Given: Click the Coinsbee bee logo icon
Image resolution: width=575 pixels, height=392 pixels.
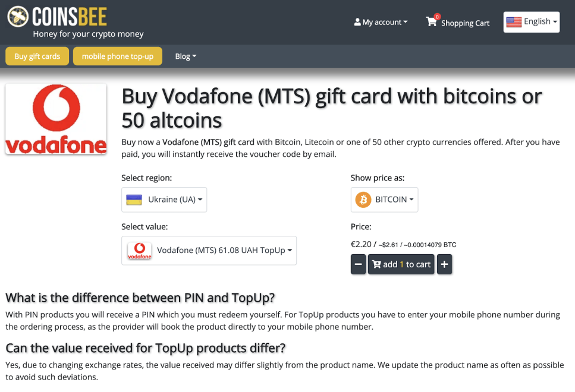Looking at the screenshot, I should pos(18,17).
